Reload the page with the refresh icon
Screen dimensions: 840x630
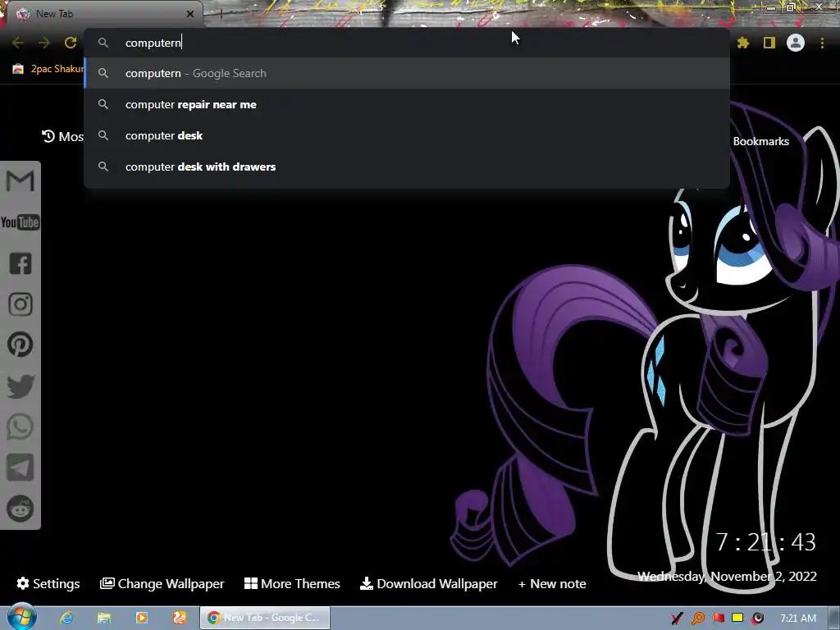71,43
